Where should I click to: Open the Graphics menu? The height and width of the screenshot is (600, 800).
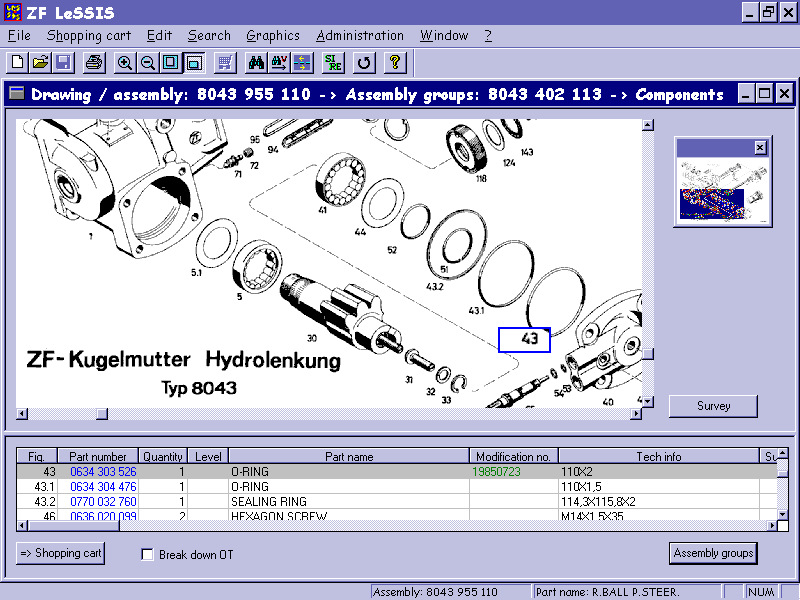(x=273, y=35)
